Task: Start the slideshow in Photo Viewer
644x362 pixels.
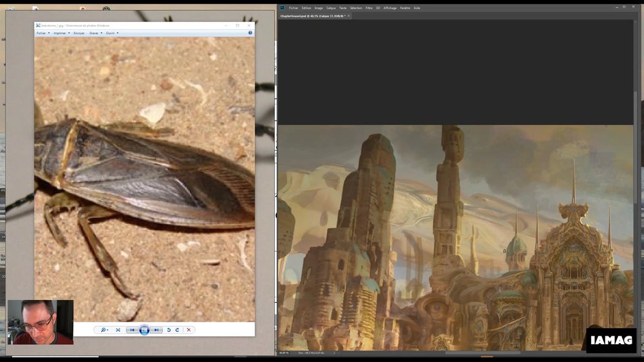Action: (145, 330)
